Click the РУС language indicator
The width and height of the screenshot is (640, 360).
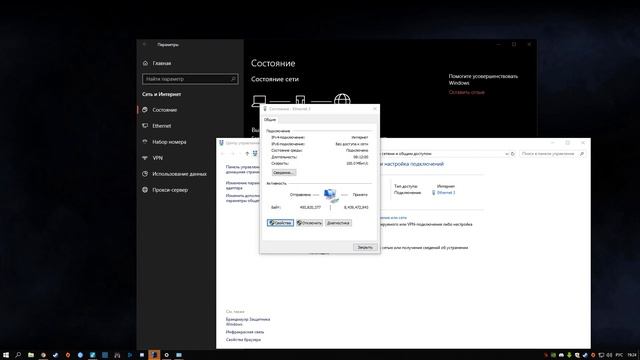tap(619, 355)
